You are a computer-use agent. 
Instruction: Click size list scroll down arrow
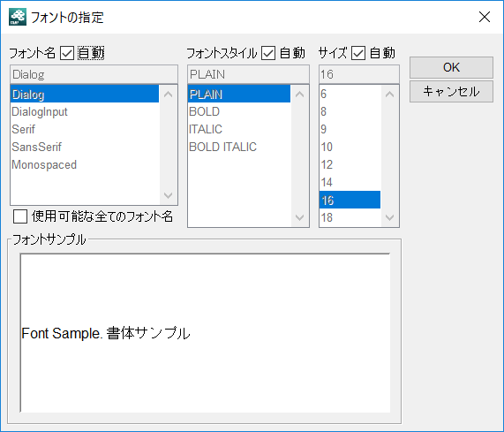click(x=389, y=218)
